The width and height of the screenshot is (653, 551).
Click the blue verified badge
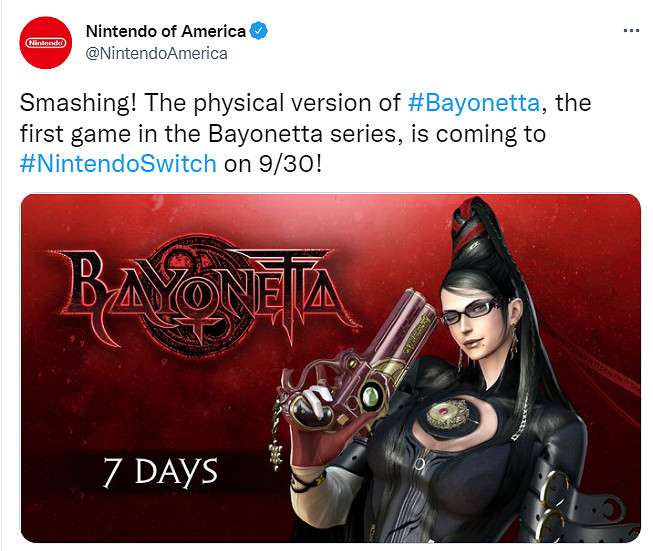259,31
